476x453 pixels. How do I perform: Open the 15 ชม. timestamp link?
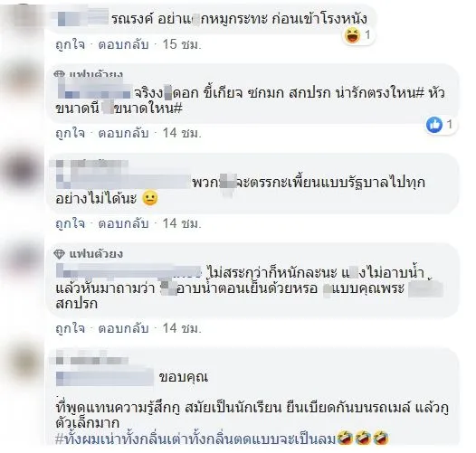182,45
